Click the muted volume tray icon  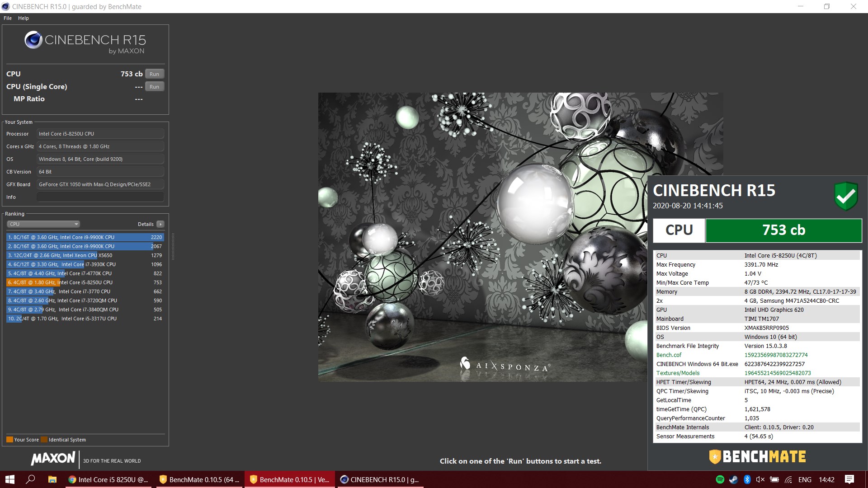click(760, 480)
